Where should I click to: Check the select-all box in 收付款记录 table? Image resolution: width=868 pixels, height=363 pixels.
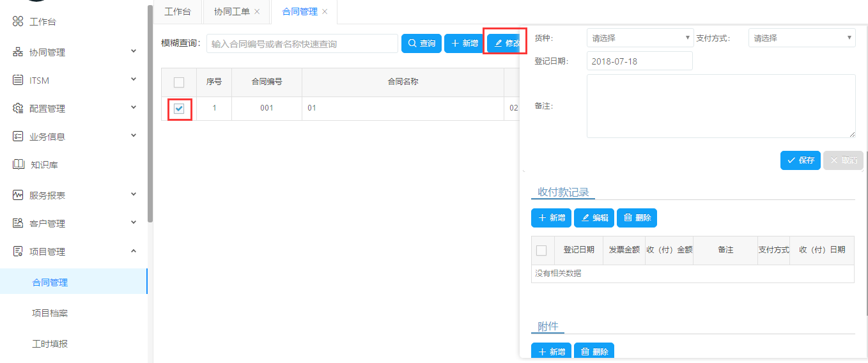point(541,251)
